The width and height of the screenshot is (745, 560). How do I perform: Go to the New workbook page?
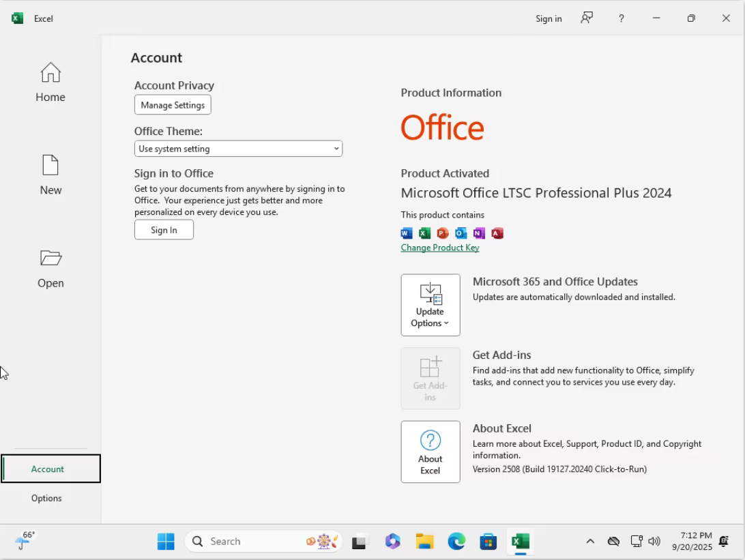tap(50, 175)
